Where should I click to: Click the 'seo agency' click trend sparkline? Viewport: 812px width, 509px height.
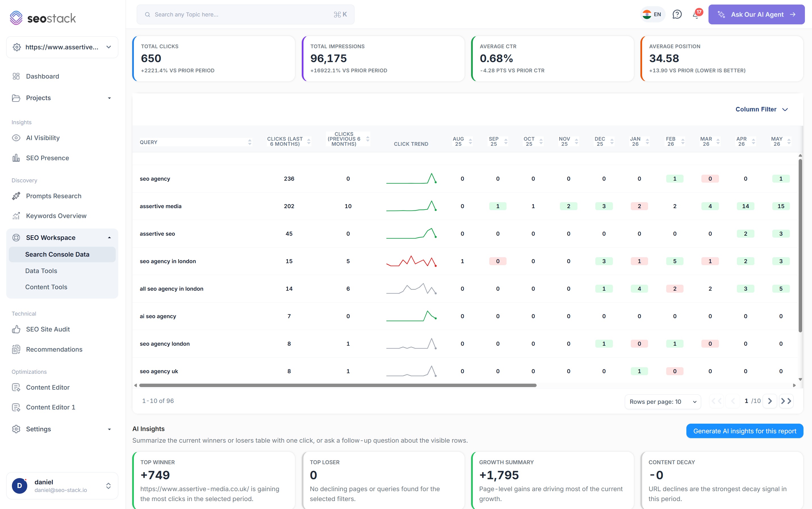411,178
